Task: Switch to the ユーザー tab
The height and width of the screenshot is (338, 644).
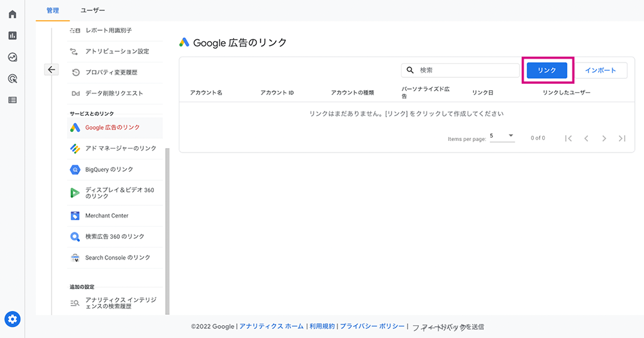Action: click(92, 10)
